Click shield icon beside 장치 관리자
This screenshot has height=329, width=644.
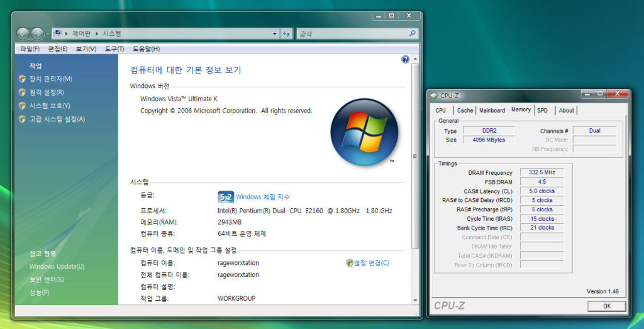pos(22,79)
